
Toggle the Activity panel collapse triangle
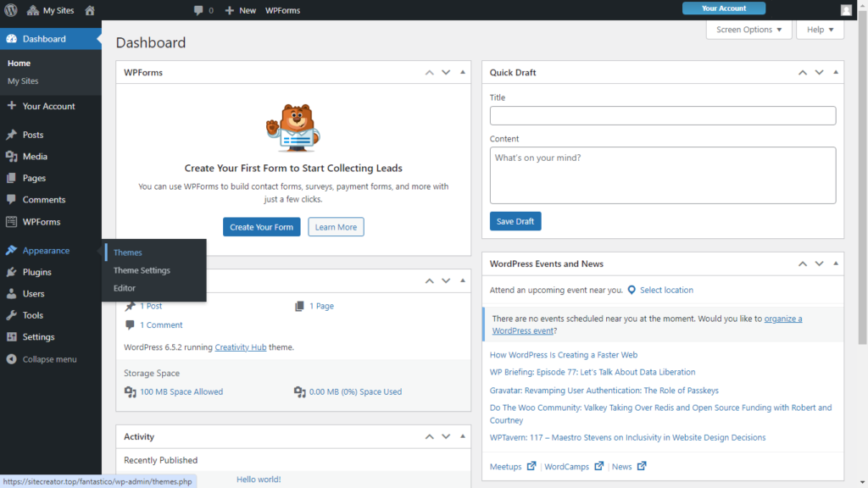point(462,436)
